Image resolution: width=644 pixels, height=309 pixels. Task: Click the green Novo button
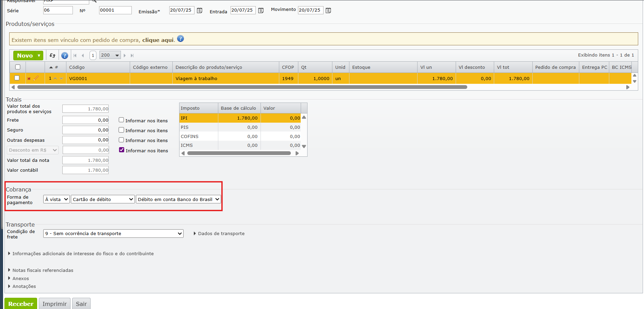tap(25, 56)
